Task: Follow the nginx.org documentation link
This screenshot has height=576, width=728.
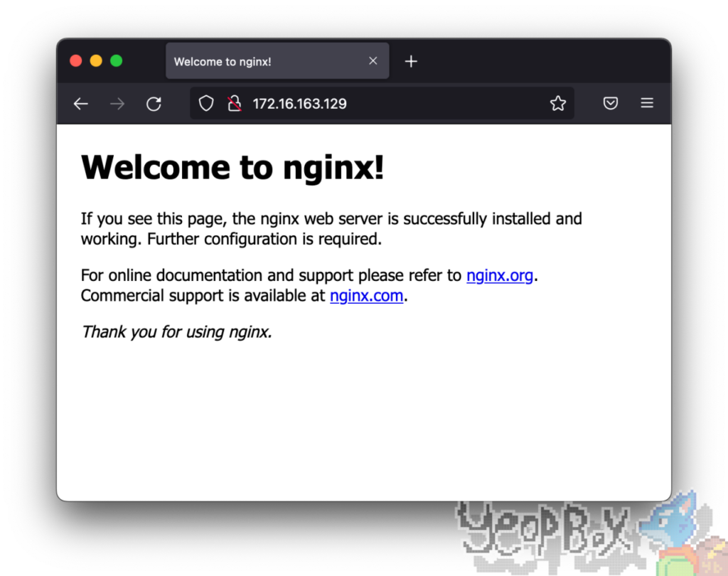Action: click(500, 275)
